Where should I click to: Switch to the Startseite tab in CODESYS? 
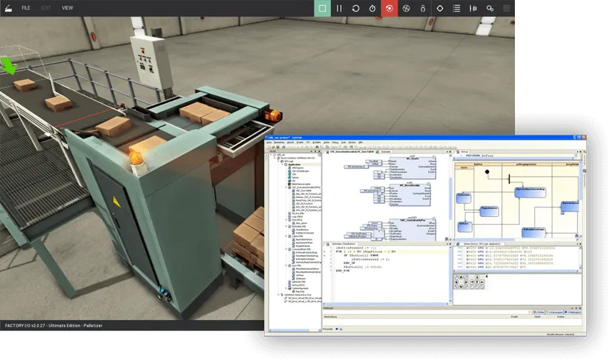click(x=386, y=151)
